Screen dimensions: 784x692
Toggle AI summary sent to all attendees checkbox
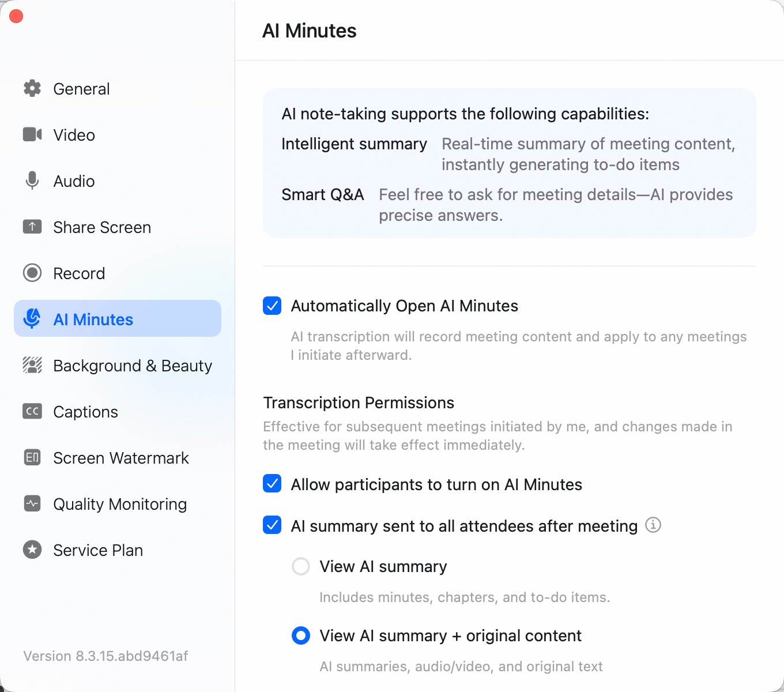click(x=272, y=525)
